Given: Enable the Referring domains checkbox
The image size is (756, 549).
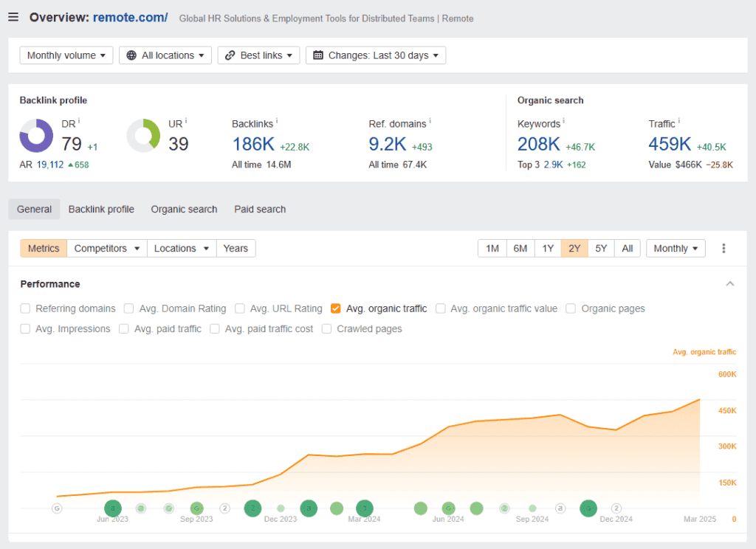Looking at the screenshot, I should coord(25,308).
